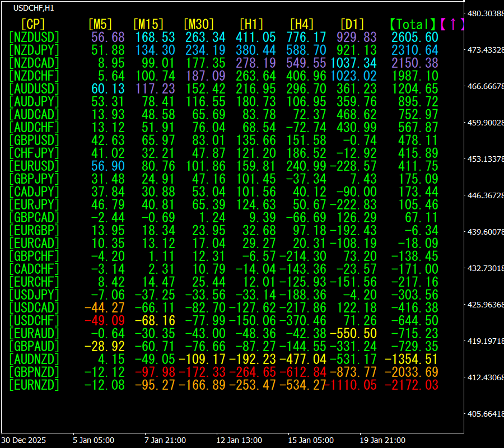The width and height of the screenshot is (504, 448).
Task: Click the 7 Jan 21:00 time label
Action: (165, 440)
